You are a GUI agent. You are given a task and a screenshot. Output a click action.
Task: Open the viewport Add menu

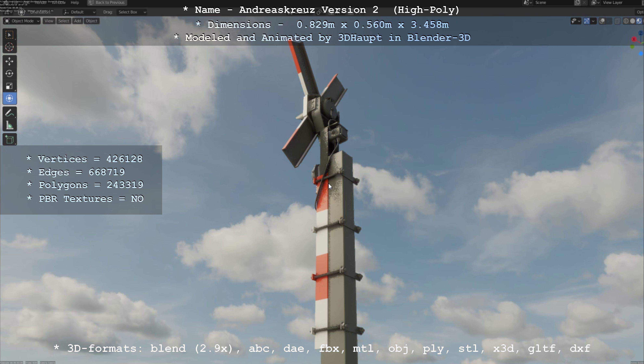tap(77, 21)
